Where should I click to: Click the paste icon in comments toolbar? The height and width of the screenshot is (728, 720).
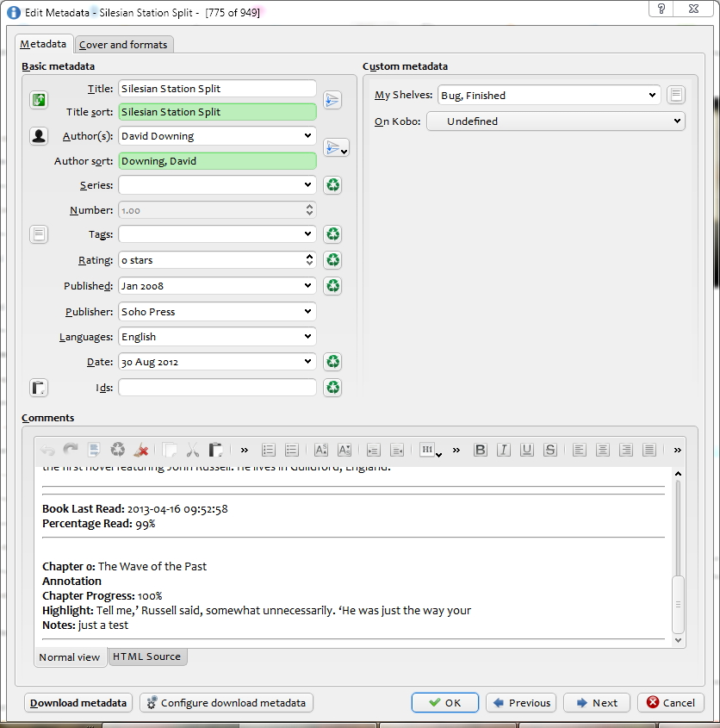tap(215, 450)
